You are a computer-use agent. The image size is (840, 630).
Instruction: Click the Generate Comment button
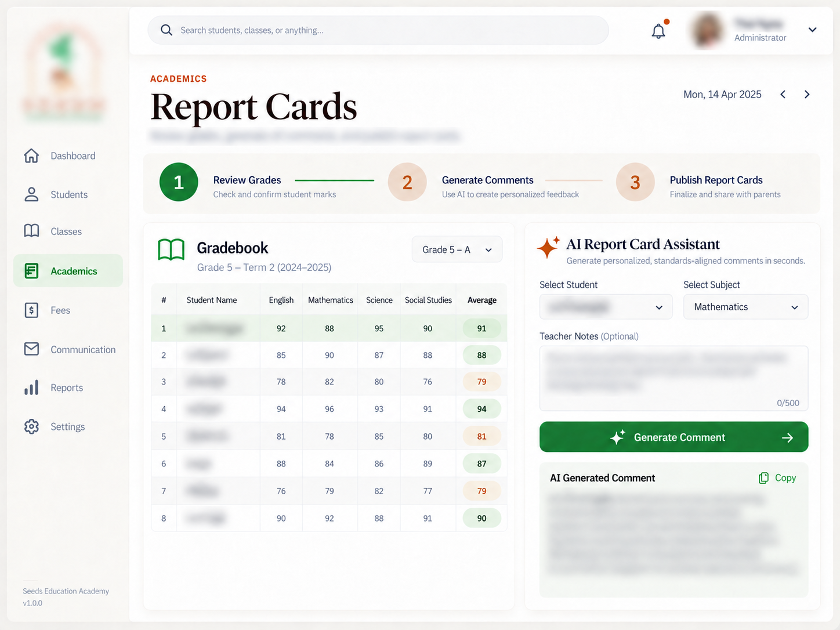(674, 437)
